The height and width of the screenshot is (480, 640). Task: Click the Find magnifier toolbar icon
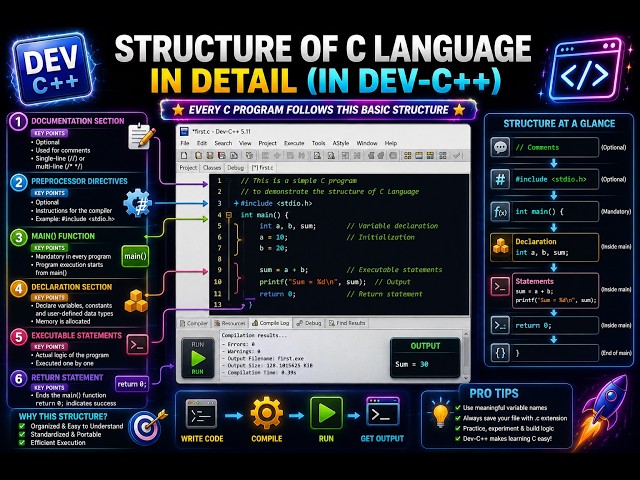pos(317,156)
